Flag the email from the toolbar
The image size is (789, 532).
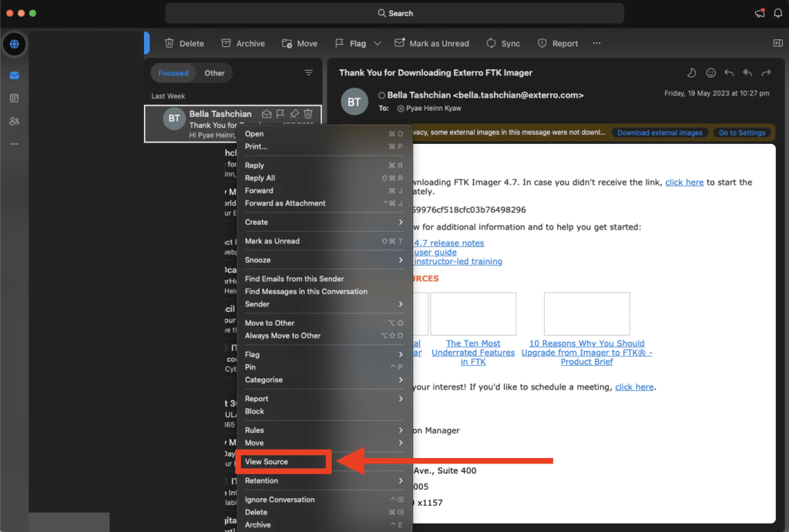click(351, 44)
